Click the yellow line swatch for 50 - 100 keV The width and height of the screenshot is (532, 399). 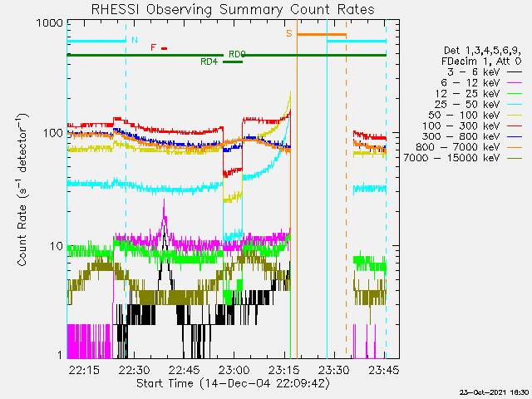[515, 116]
